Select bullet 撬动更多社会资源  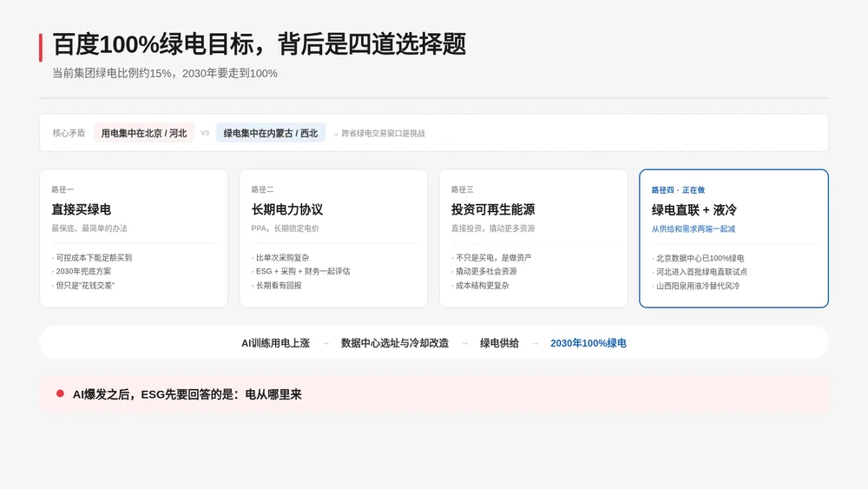click(486, 271)
